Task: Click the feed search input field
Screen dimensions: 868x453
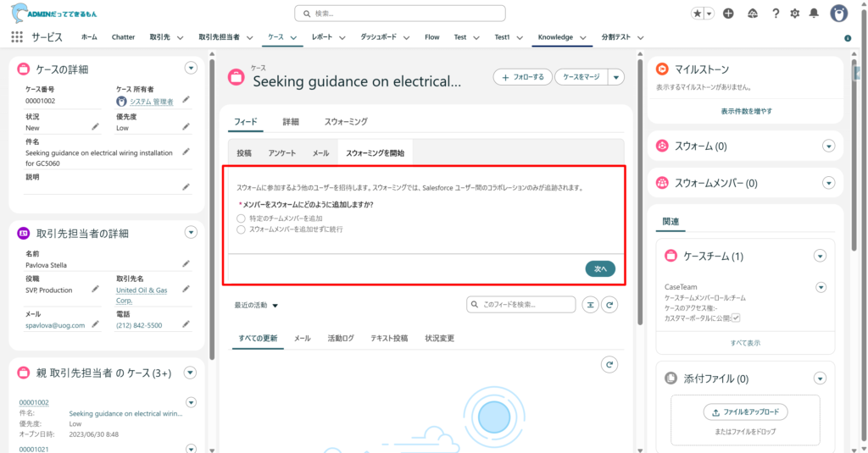Action: [x=520, y=304]
